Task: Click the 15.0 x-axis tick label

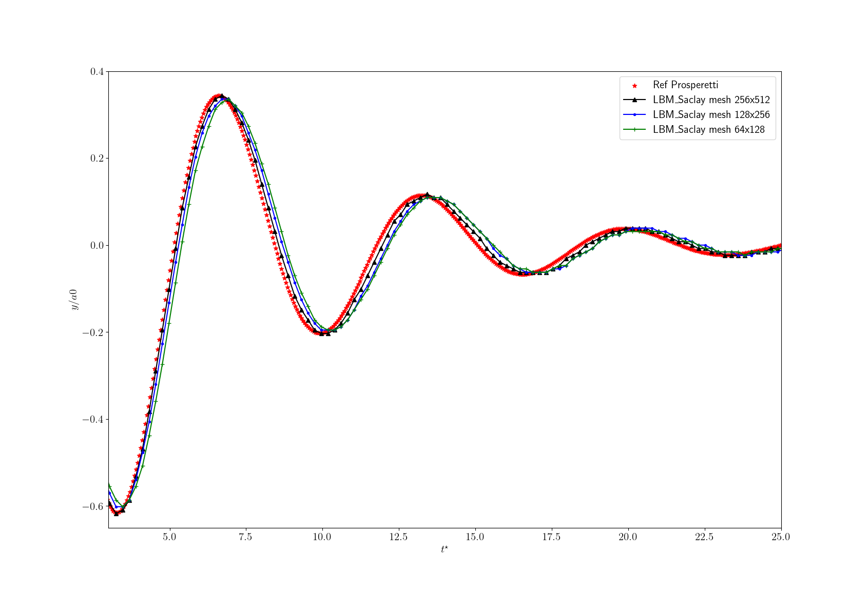Action: pyautogui.click(x=475, y=537)
